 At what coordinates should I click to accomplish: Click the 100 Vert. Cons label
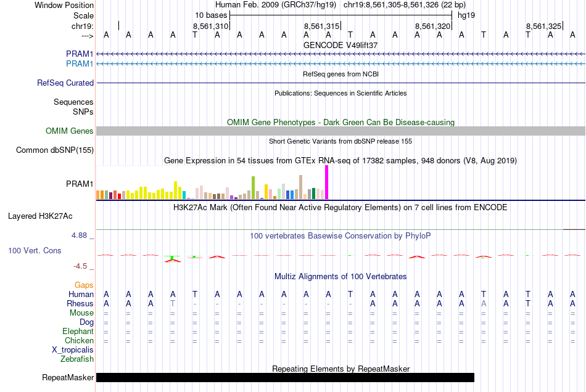(35, 250)
